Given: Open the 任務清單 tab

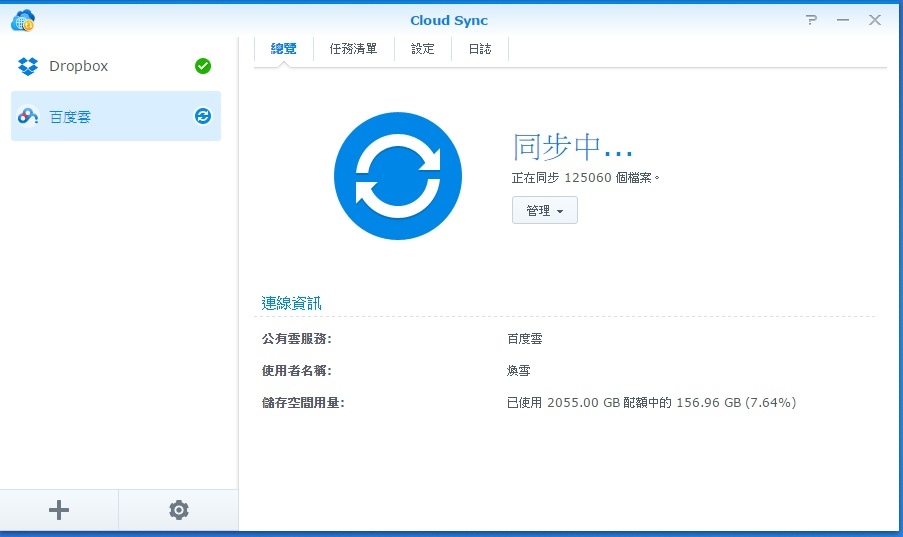Looking at the screenshot, I should (x=353, y=49).
